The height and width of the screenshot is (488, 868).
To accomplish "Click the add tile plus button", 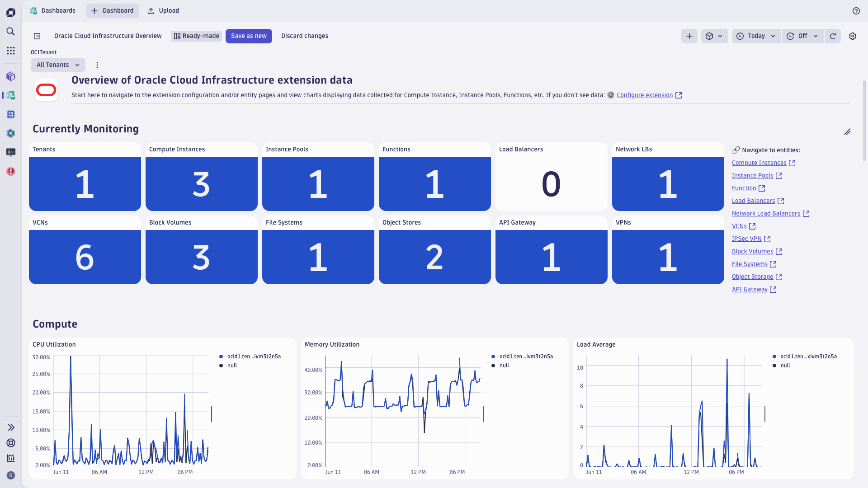I will click(689, 36).
